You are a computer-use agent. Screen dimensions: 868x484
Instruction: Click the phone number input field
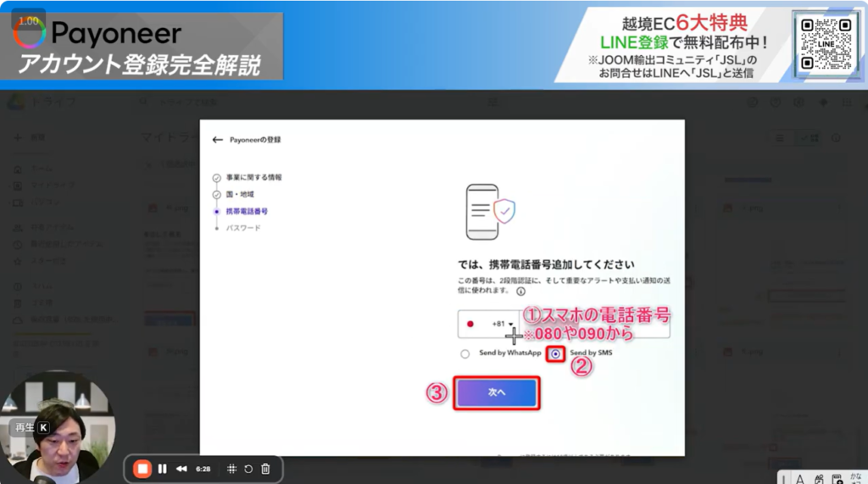point(593,324)
